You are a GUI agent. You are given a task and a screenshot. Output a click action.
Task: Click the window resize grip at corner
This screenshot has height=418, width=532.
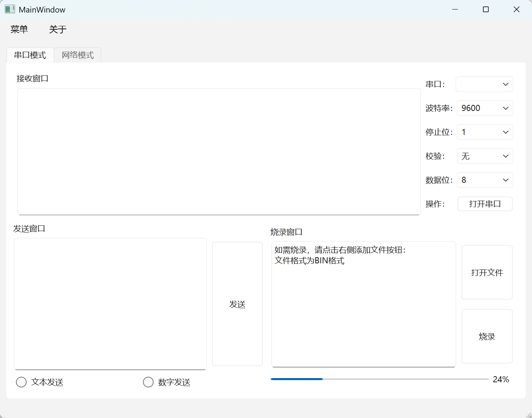(x=528, y=415)
